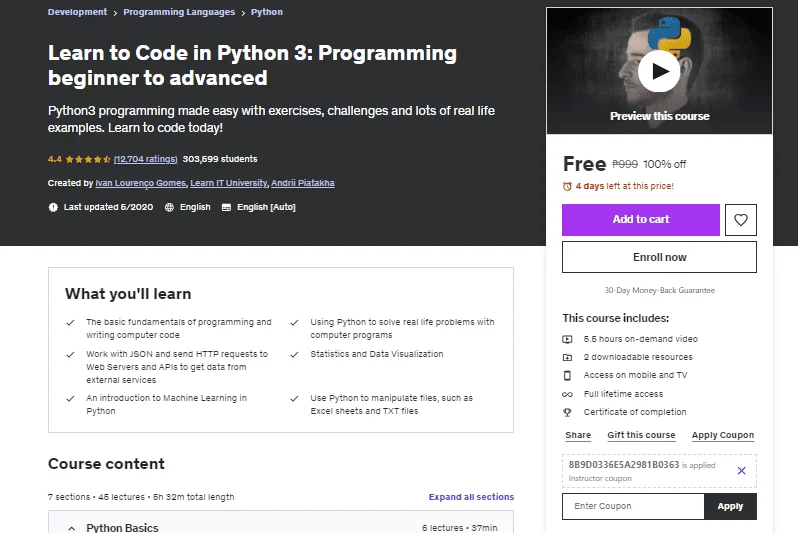Click the checkmark beside Work with JSON item
This screenshot has width=798, height=533.
point(70,355)
